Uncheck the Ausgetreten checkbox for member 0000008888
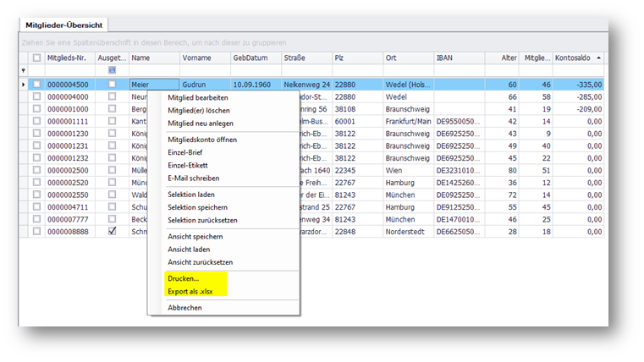The height and width of the screenshot is (362, 644). coord(112,231)
